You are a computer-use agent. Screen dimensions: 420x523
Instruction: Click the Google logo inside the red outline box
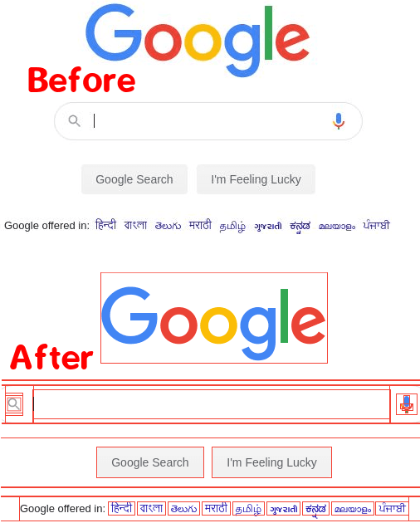[214, 317]
